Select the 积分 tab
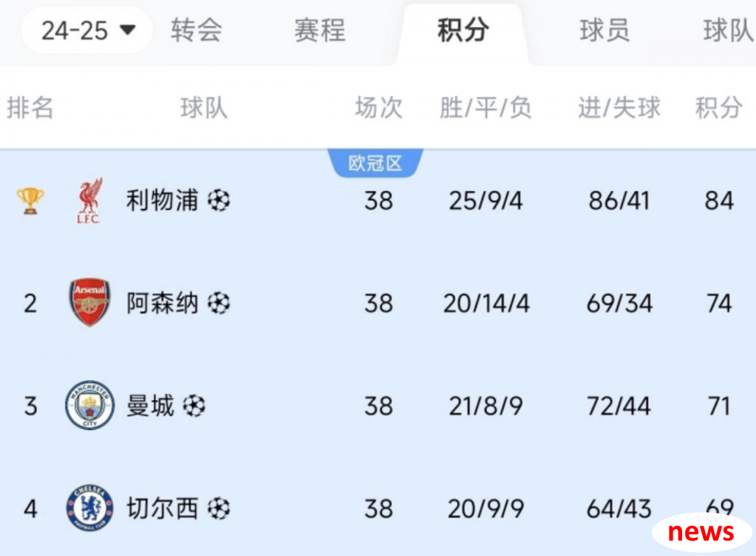Screen dimensions: 756x556 [x=463, y=30]
